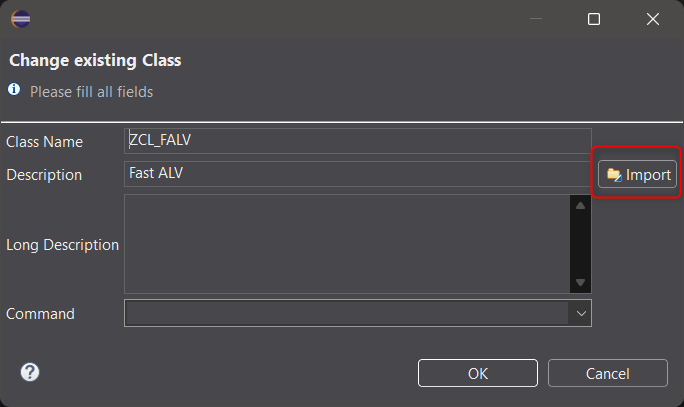Click the 'Please fill all fields' message

[92, 92]
